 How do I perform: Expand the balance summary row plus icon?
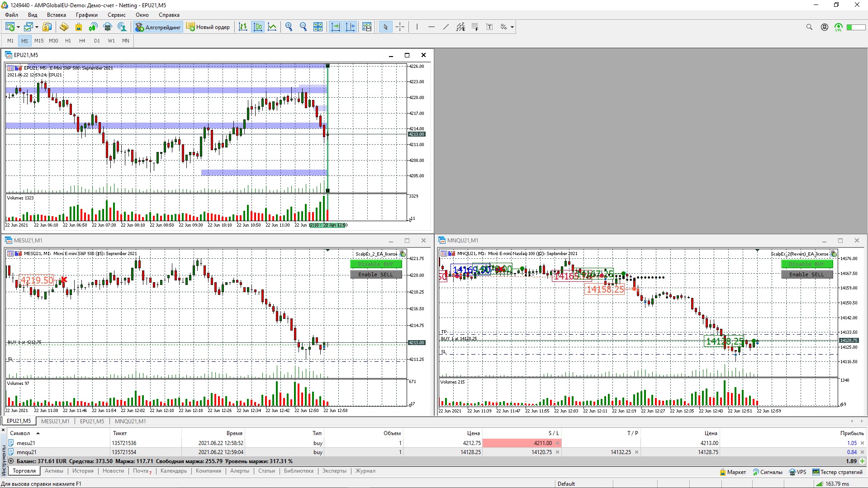(x=11, y=461)
